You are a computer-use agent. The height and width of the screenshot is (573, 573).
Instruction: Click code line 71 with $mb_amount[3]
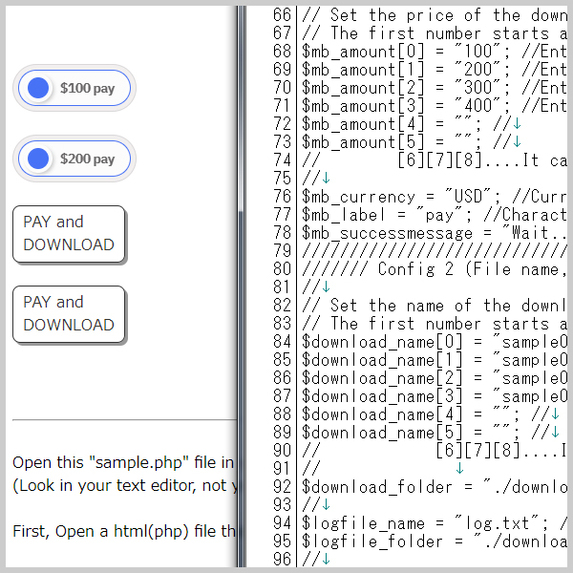tap(434, 106)
